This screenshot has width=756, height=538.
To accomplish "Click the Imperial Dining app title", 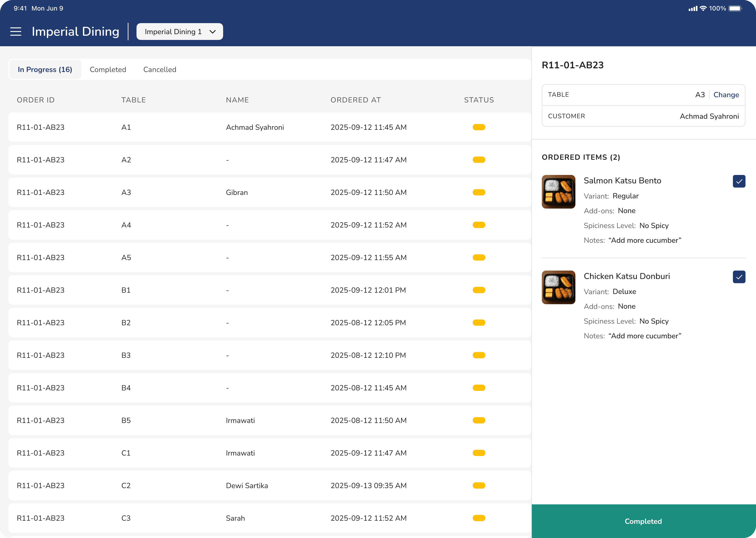I will point(75,32).
